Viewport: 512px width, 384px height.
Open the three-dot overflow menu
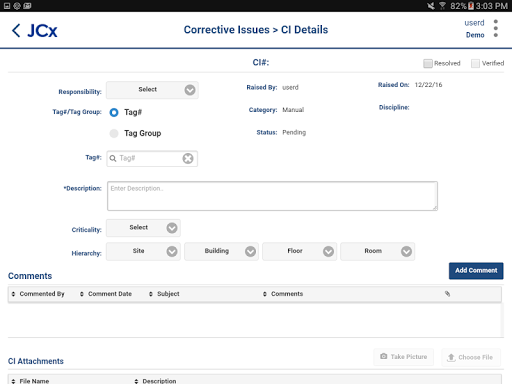[496, 28]
